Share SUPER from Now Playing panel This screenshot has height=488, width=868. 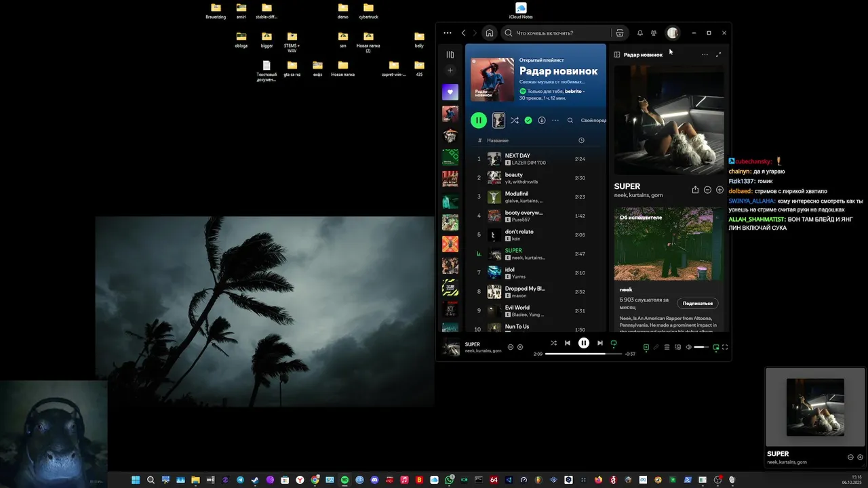click(695, 190)
